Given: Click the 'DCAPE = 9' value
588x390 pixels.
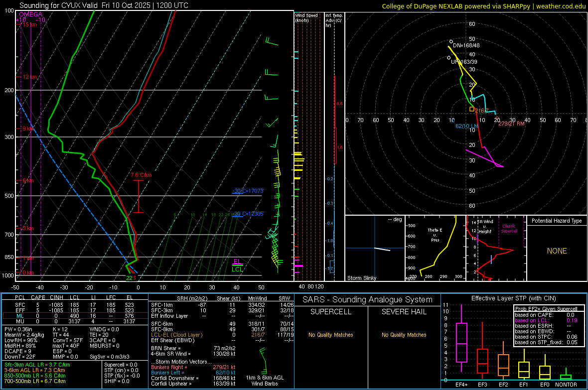Looking at the screenshot, I should (17, 351).
